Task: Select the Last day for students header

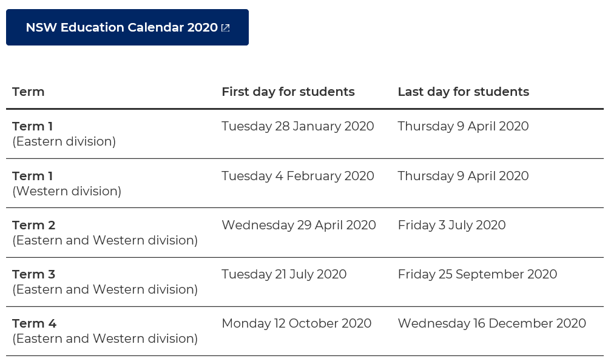Action: (x=464, y=92)
